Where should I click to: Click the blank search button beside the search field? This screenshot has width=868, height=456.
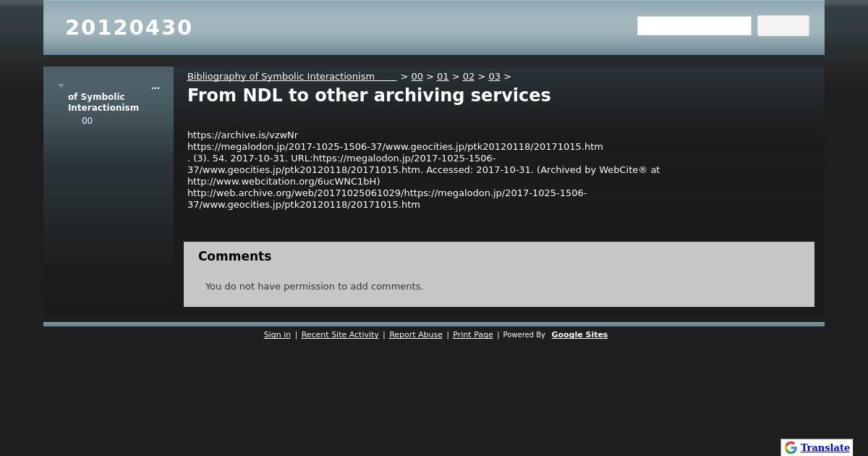pos(783,26)
